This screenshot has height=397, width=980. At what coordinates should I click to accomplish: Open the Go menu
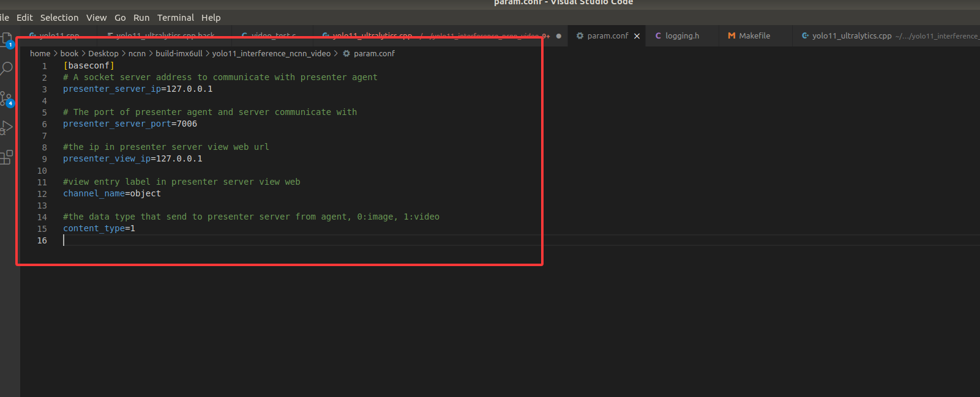120,18
